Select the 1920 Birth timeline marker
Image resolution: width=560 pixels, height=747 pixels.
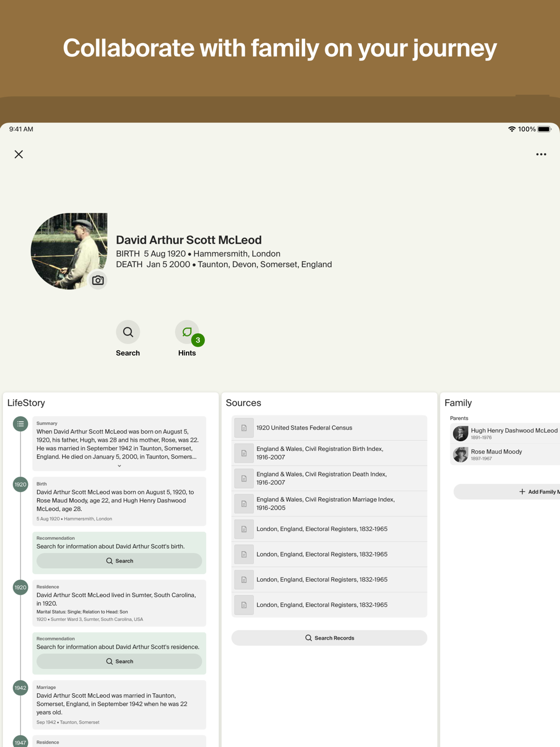pos(20,484)
